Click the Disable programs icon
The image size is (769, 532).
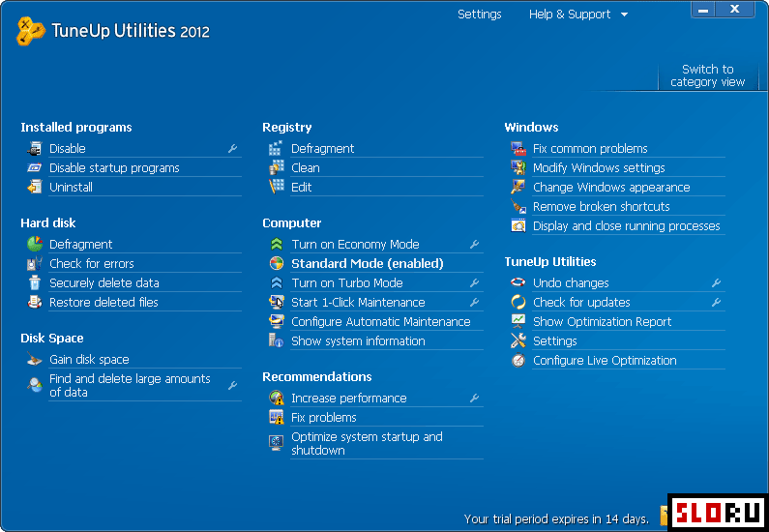(x=34, y=148)
